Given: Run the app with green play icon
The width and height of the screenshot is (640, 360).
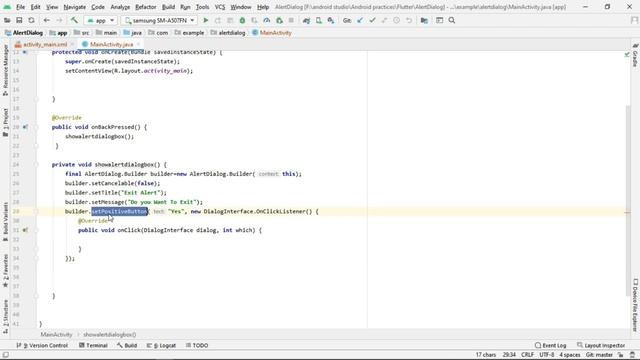Looking at the screenshot, I should (206, 20).
